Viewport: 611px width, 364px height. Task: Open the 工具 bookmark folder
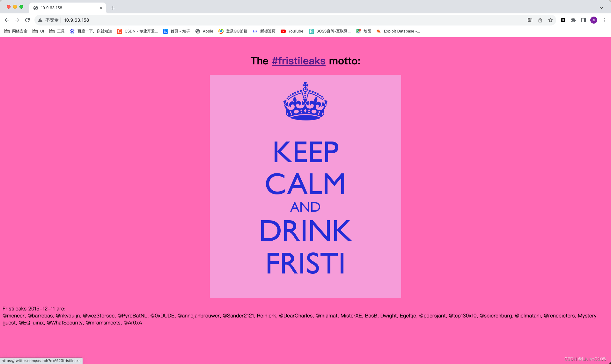point(57,31)
